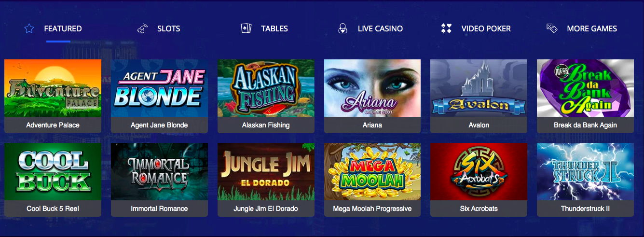This screenshot has height=237, width=644.
Task: Select the Video Poker tab
Action: [x=486, y=28]
